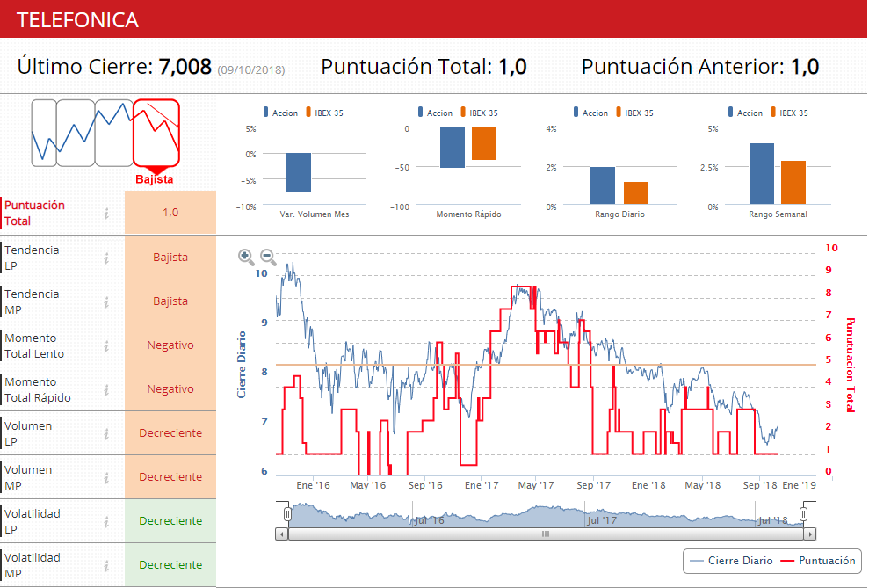Click the Puntuación Anterior header value

[805, 67]
